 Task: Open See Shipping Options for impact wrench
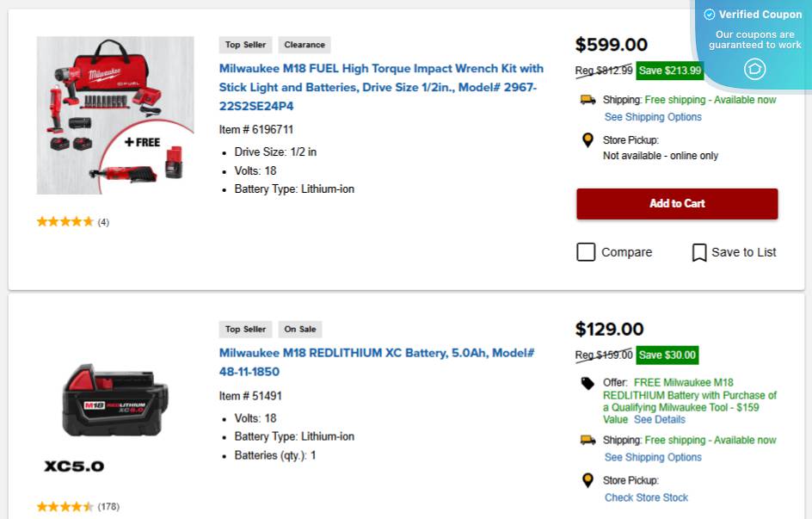(x=653, y=117)
